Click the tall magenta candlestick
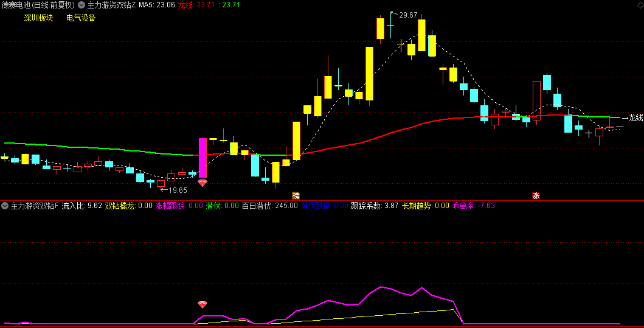This screenshot has width=644, height=328. 203,158
